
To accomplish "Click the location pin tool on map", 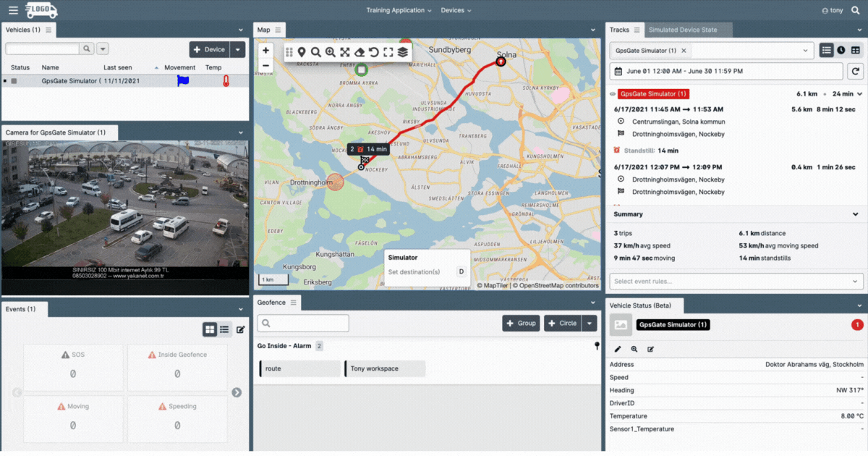I will [302, 52].
